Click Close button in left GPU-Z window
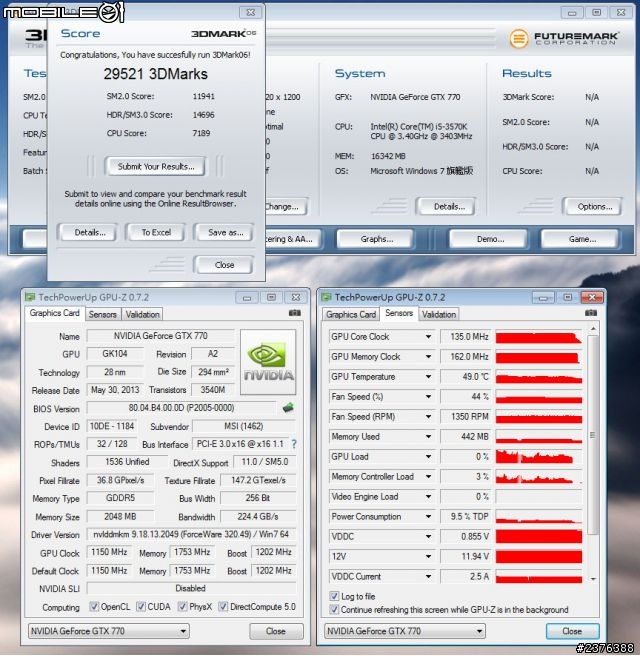This screenshot has height=656, width=640. pyautogui.click(x=276, y=631)
